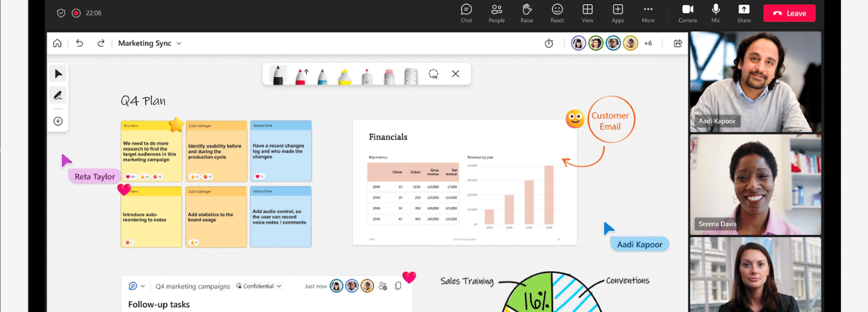Image resolution: width=868 pixels, height=312 pixels.
Task: Mute the microphone
Action: [x=716, y=12]
